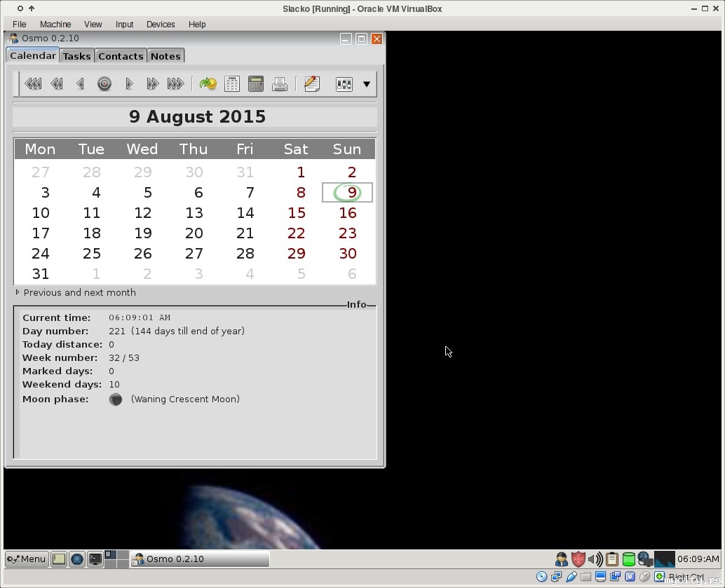This screenshot has width=725, height=588.
Task: Open preferences sliders icon in toolbar
Action: click(x=344, y=84)
